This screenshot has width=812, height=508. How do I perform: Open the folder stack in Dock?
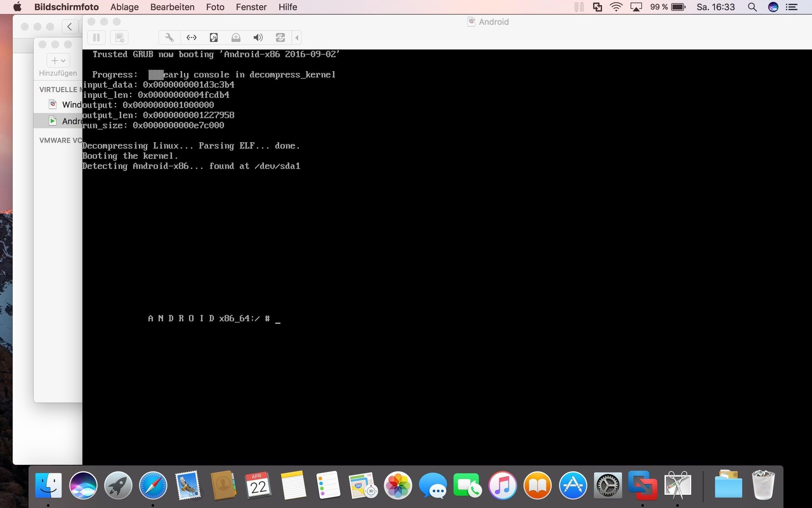click(728, 485)
